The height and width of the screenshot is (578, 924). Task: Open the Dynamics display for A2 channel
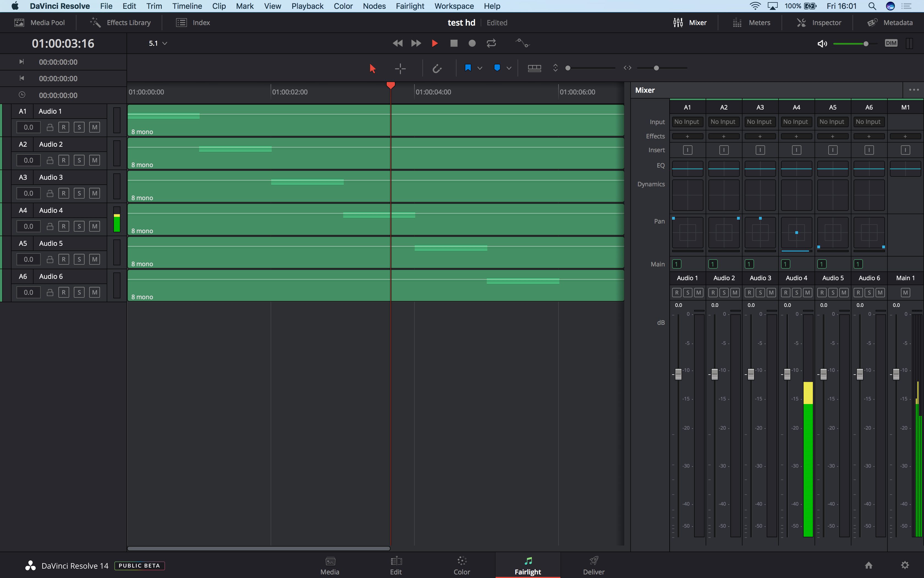[x=724, y=195]
